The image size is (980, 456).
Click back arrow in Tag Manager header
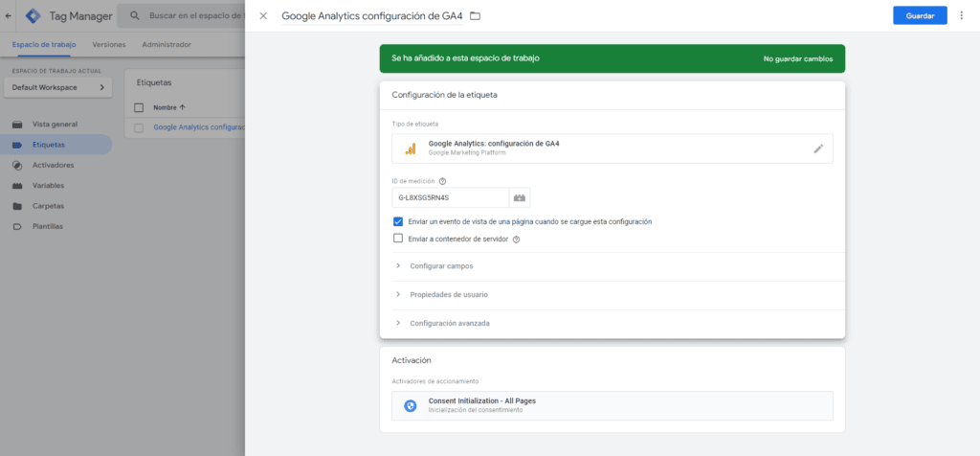[x=8, y=15]
